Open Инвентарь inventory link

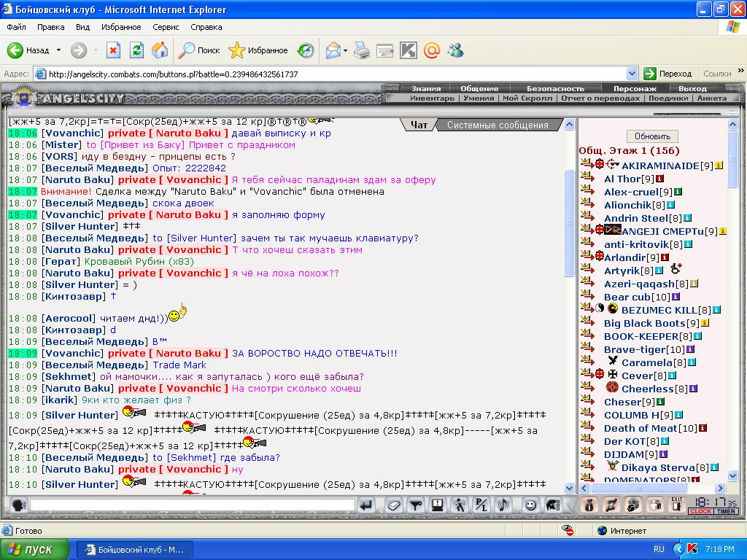coord(432,98)
